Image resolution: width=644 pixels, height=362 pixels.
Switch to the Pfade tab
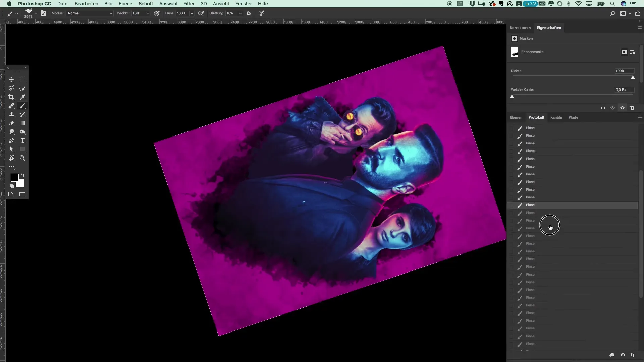click(x=573, y=117)
